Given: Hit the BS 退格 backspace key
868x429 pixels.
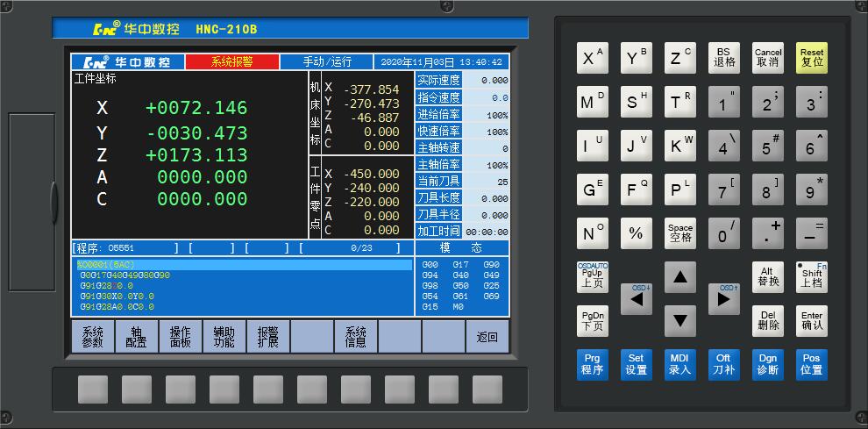Looking at the screenshot, I should pyautogui.click(x=724, y=58).
